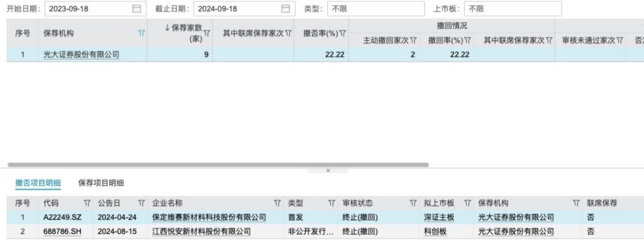
Task: Click the 序号 header in upper table
Action: pos(23,33)
